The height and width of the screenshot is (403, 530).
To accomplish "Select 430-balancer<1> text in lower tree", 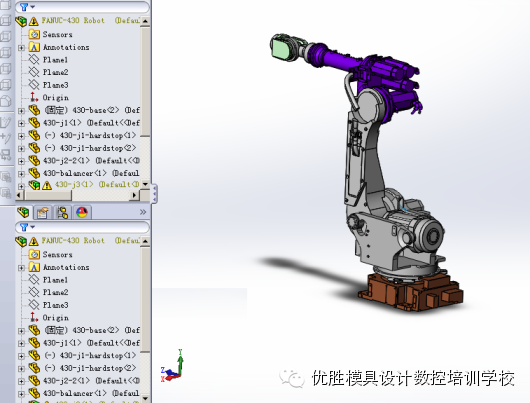I will 74,393.
